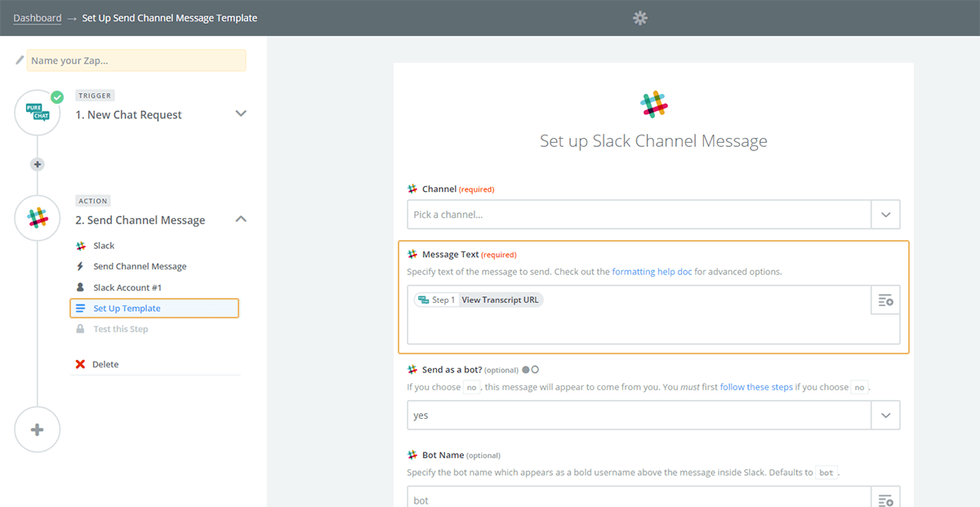Click lightning bolt action icon
980x507 pixels.
click(80, 266)
